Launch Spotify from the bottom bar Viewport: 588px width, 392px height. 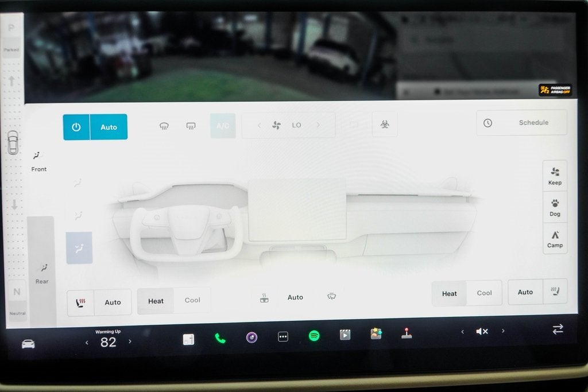313,336
